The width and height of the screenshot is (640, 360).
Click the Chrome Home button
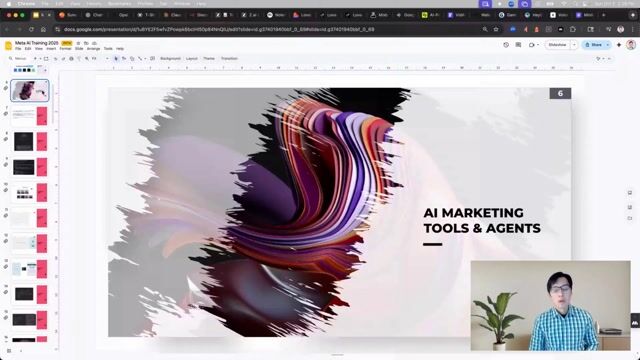(x=43, y=29)
